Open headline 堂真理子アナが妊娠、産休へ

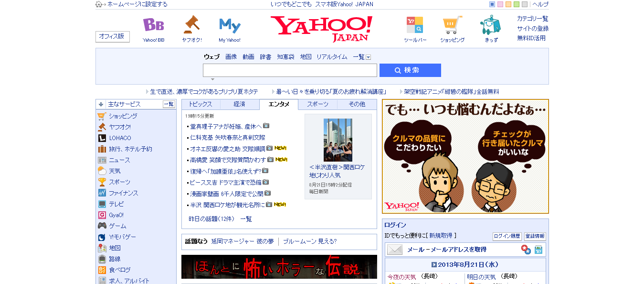click(226, 126)
